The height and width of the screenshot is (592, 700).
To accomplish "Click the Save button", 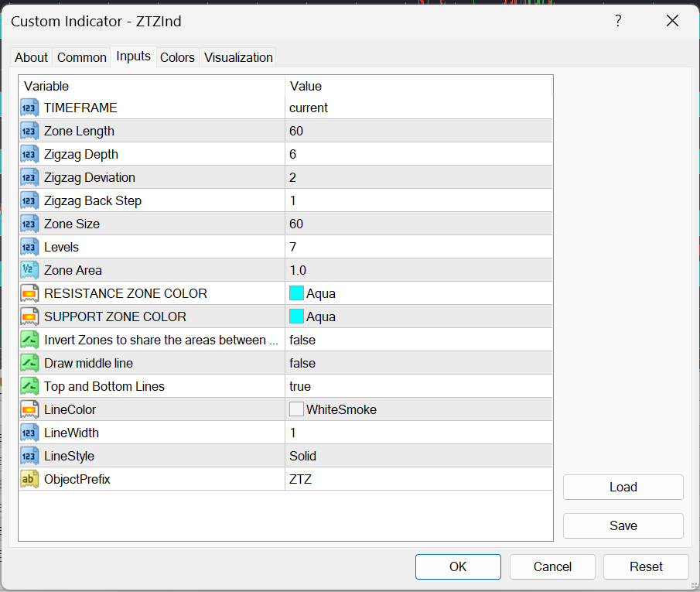I will coord(623,526).
